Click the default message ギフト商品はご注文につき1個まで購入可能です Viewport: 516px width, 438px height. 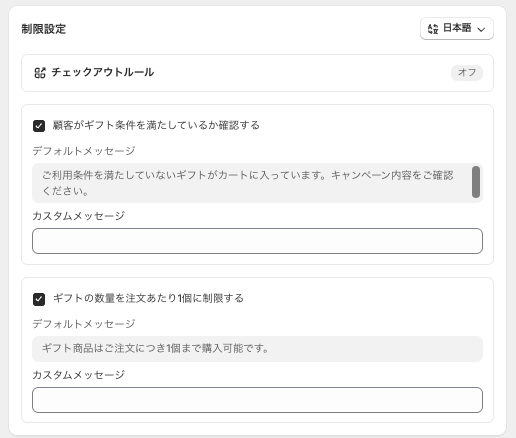[x=257, y=349]
